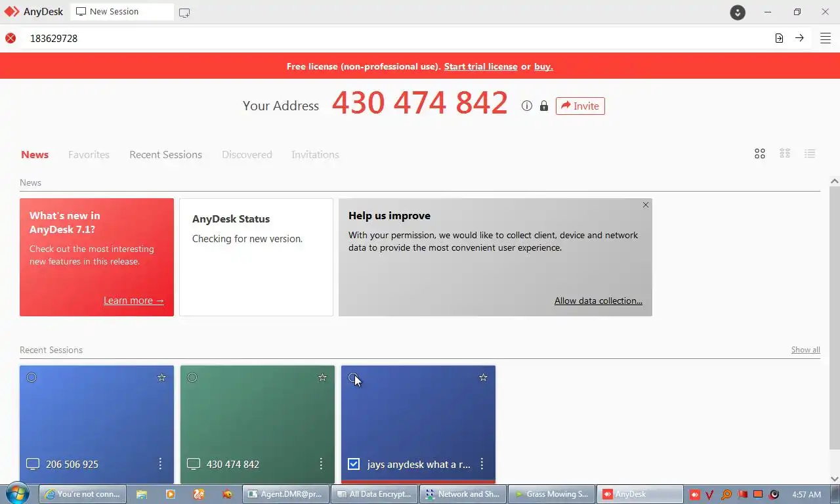Click monitor icon on 430 474 842 tile
The width and height of the screenshot is (840, 504).
click(194, 464)
